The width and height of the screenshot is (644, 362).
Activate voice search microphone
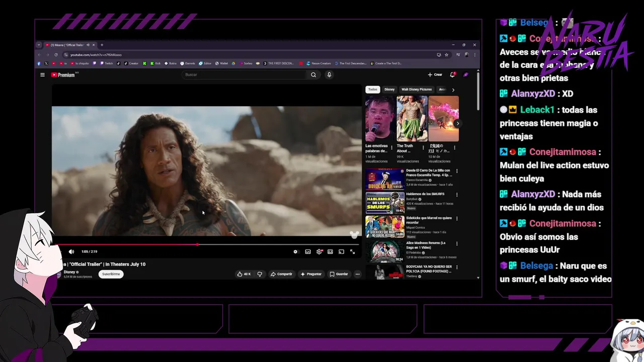tap(329, 75)
